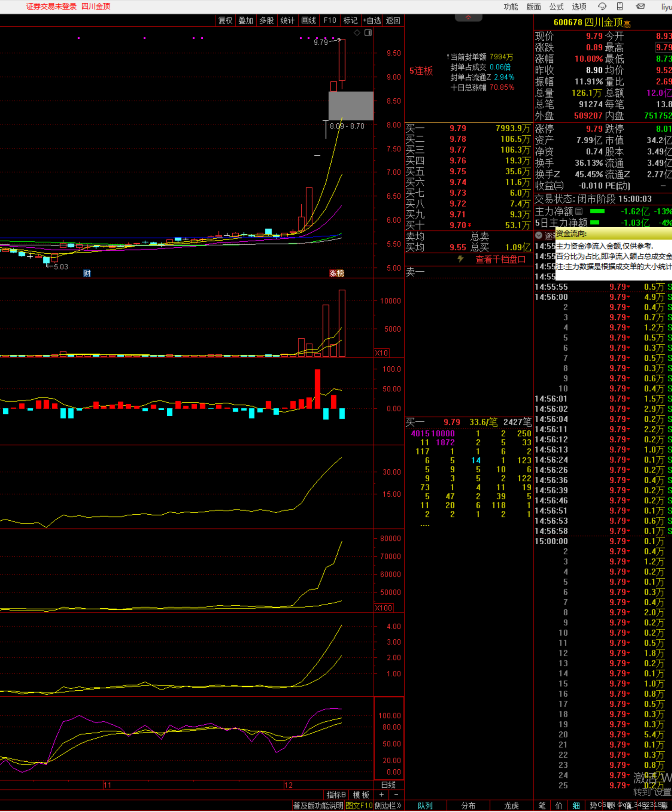Click the 买十 9.70 order row
The height and width of the screenshot is (812, 672).
pos(468,225)
